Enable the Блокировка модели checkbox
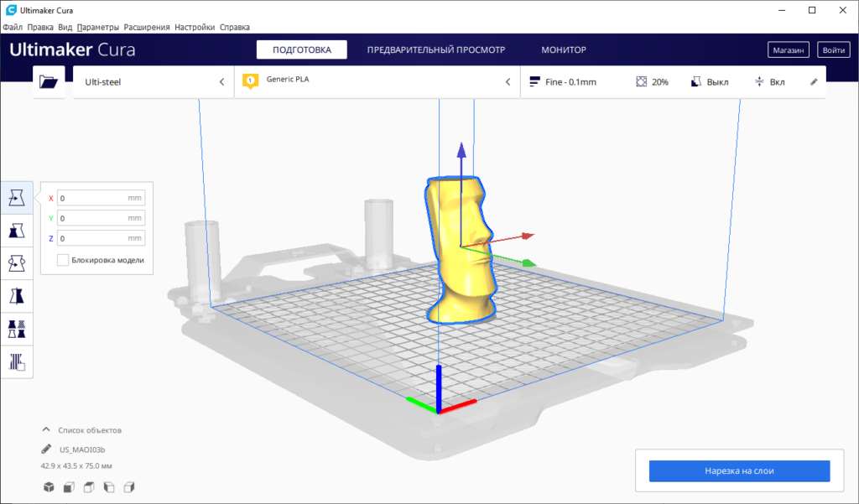This screenshot has height=504, width=859. [x=63, y=260]
